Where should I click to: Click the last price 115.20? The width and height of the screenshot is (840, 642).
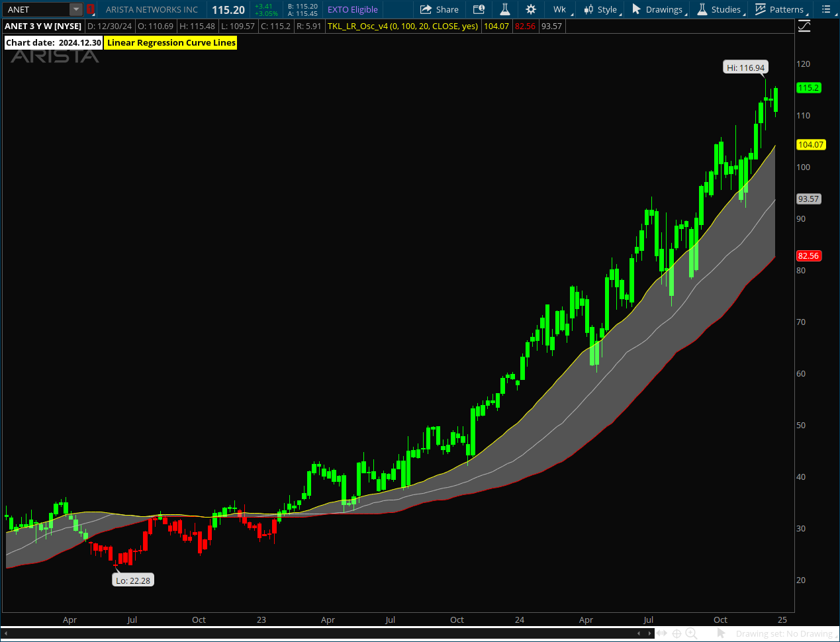228,10
